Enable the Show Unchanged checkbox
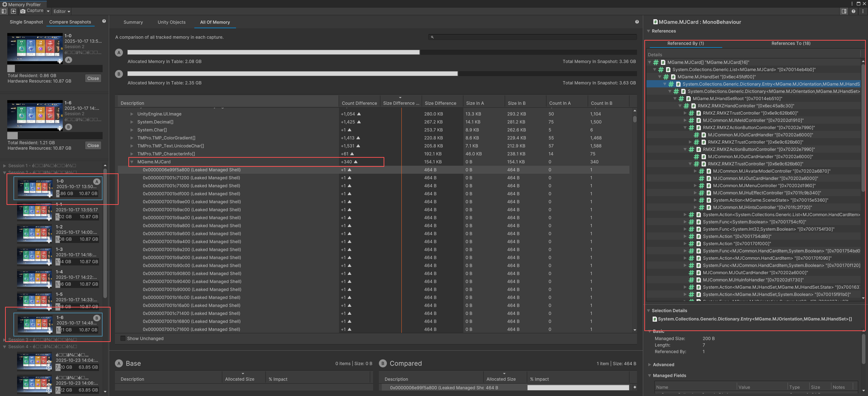Screen dimensions: 868x396 (x=123, y=338)
